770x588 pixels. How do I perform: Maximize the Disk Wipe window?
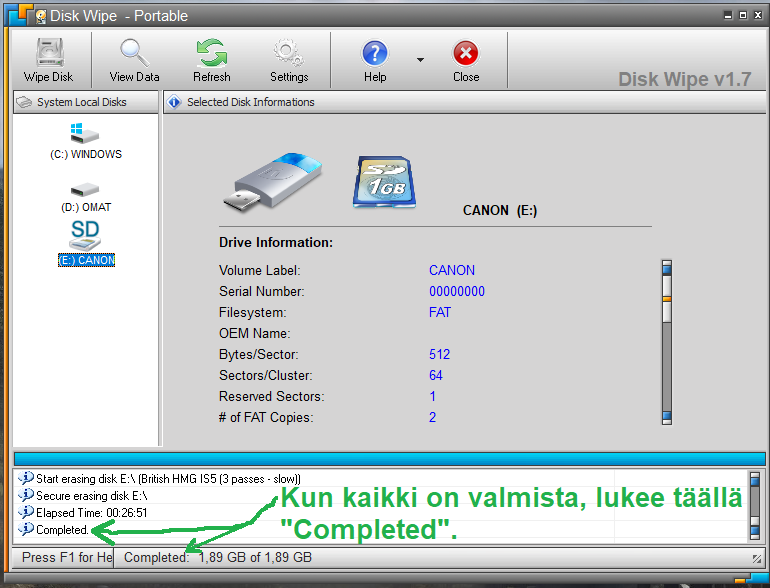[743, 15]
